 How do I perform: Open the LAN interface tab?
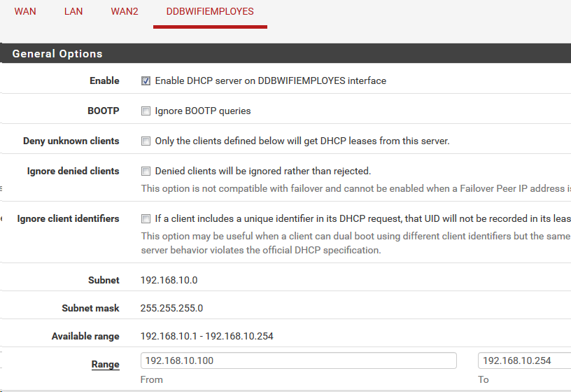[73, 12]
